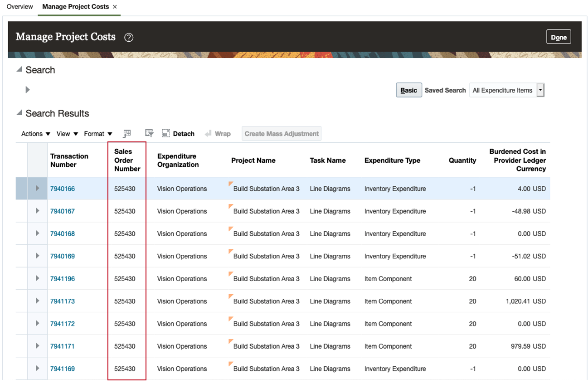Switch to the Overview tab
This screenshot has width=588, height=384.
[20, 7]
